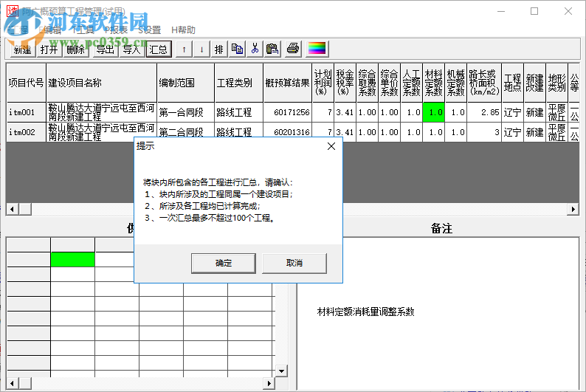Screen dimensions: 586x392
Task: Select 路线工程 cell in the itm001 row
Action: pyautogui.click(x=239, y=112)
